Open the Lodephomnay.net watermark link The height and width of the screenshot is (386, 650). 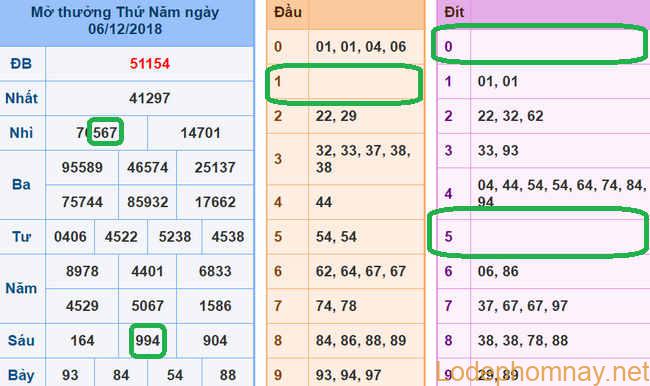[x=543, y=372]
